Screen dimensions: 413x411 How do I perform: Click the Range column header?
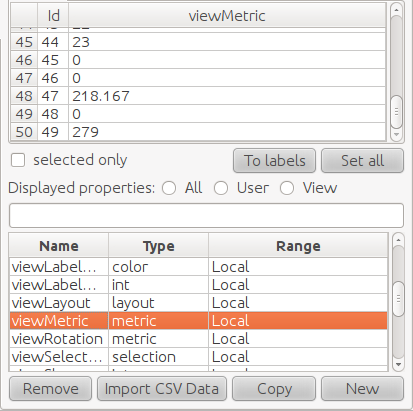pos(298,246)
